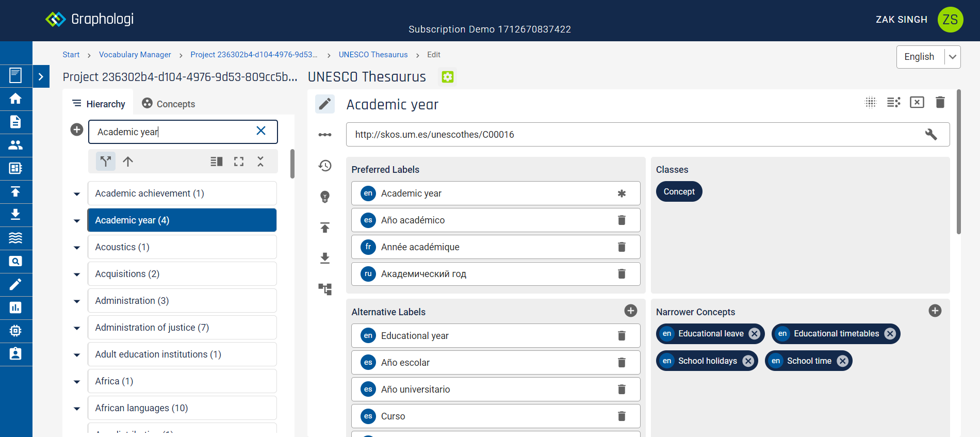Open the history icon in concept toolbar
The width and height of the screenshot is (980, 437).
coord(325,166)
